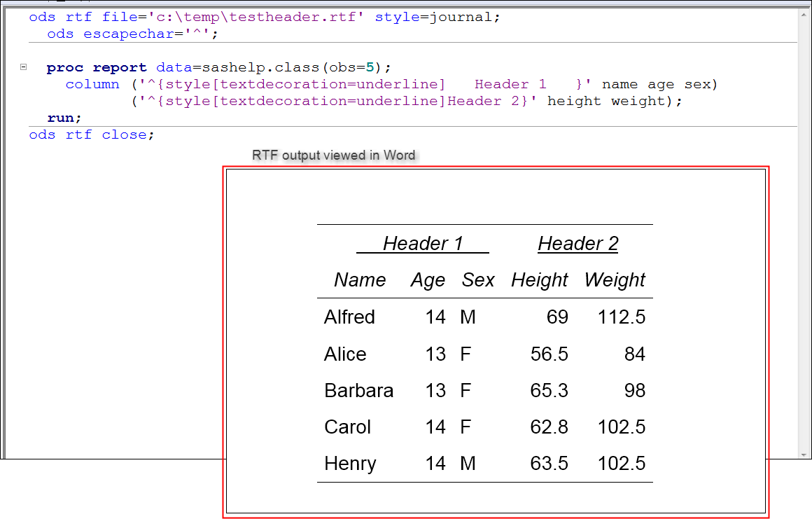Viewport: 812px width, 519px height.
Task: Click the 'Header 2' spanning header in output
Action: 578,244
